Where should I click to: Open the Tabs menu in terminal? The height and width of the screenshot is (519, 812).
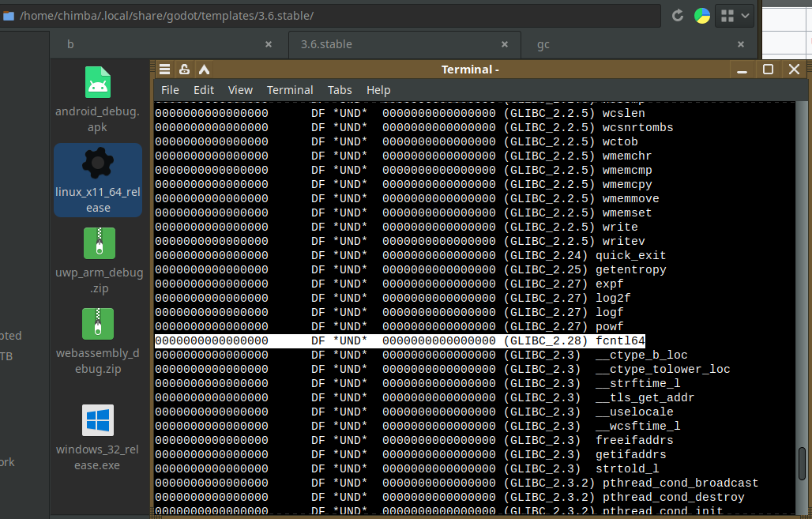tap(340, 90)
